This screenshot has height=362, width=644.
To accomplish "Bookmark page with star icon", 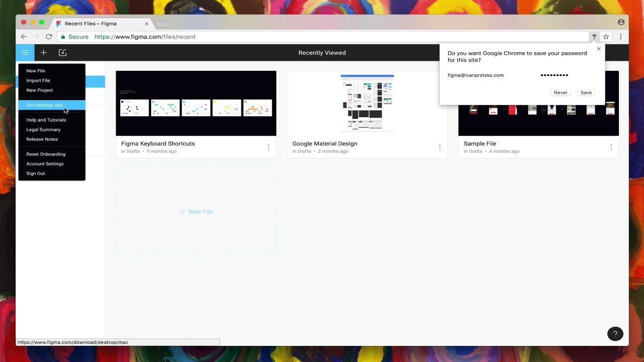I will [606, 37].
